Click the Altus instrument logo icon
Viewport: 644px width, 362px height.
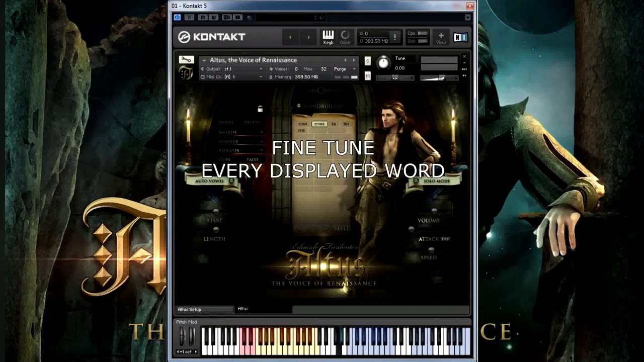pyautogui.click(x=186, y=73)
